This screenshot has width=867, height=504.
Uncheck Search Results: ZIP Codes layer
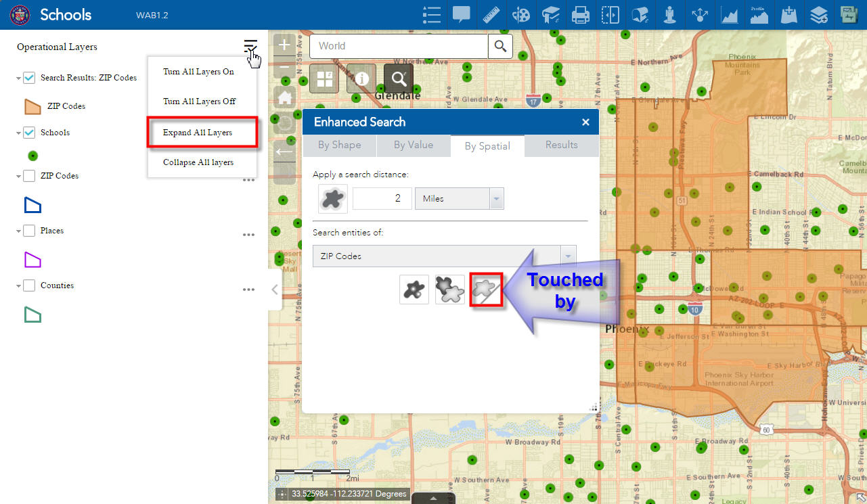[29, 78]
